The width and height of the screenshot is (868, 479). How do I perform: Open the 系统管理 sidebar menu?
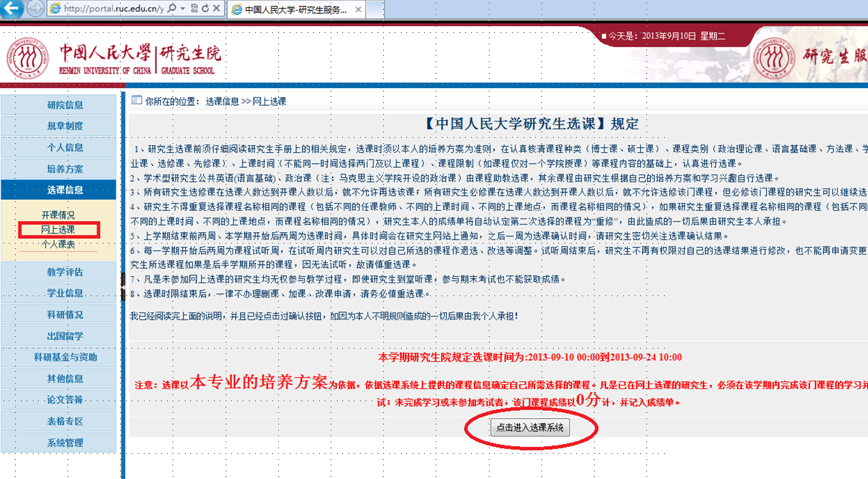click(x=59, y=442)
